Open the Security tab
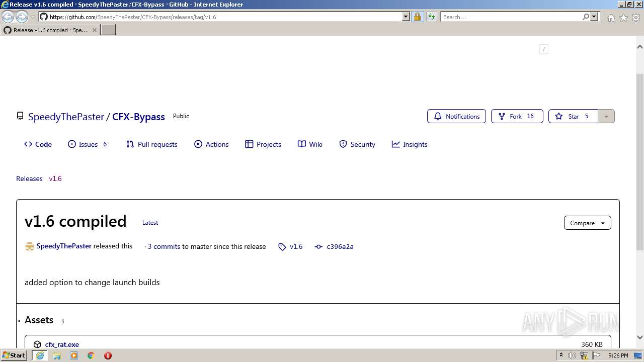 [357, 144]
